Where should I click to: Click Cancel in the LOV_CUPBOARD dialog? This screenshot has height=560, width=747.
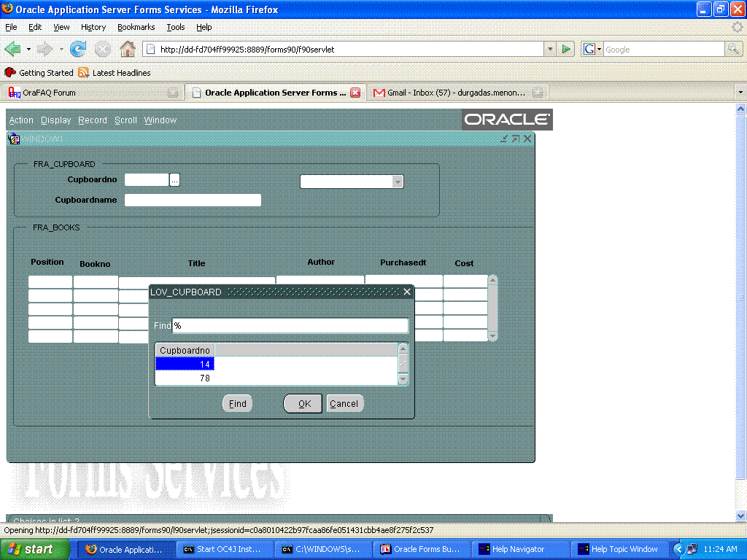pyautogui.click(x=345, y=404)
